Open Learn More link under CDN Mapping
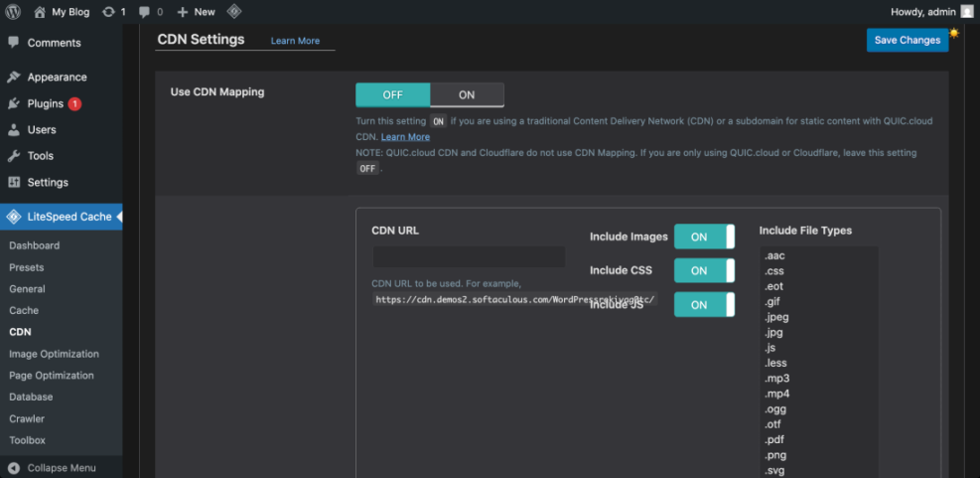980x478 pixels. click(406, 137)
